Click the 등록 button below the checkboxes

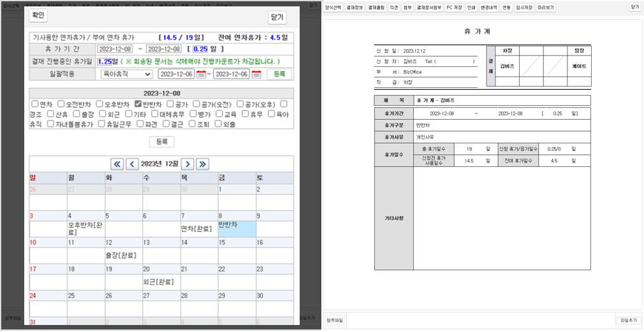click(162, 142)
